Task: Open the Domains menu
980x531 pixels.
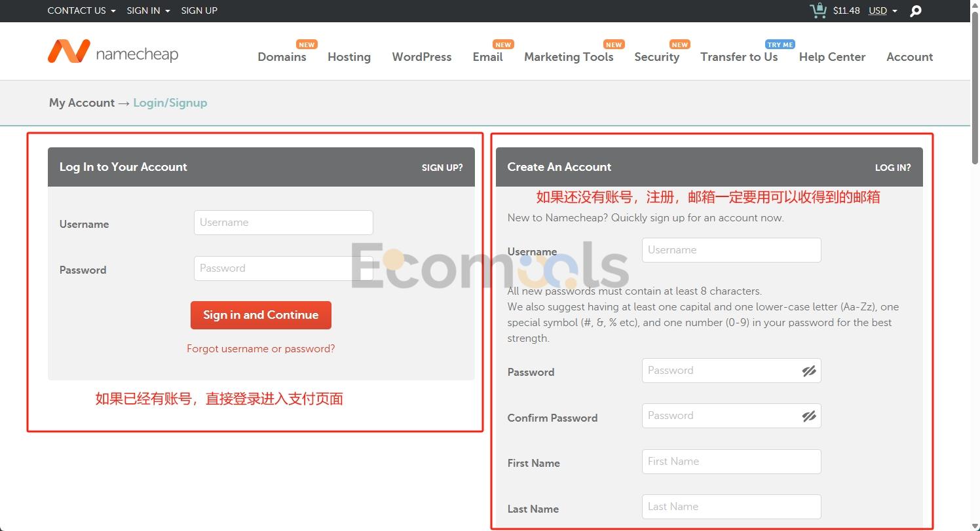Action: [x=282, y=57]
